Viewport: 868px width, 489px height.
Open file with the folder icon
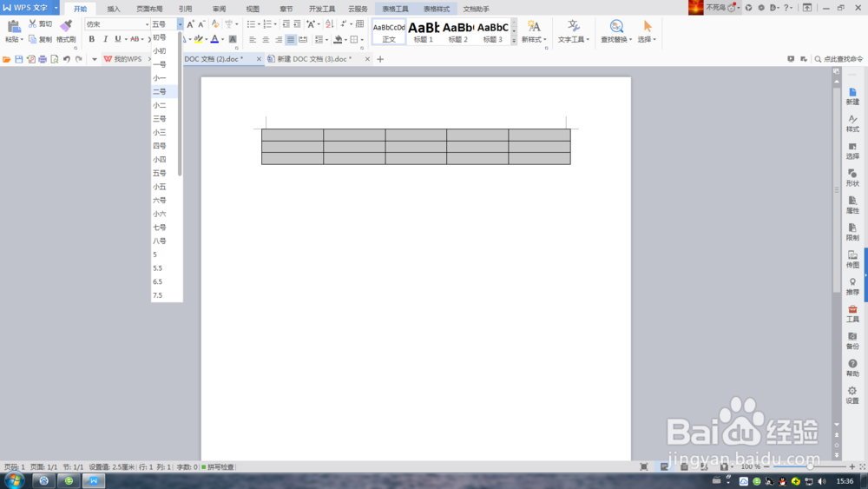(x=7, y=59)
